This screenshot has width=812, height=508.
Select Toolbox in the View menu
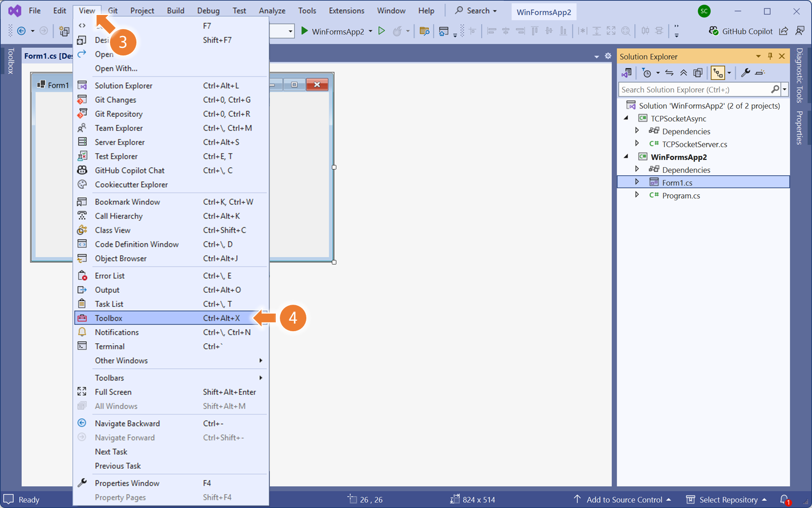[x=171, y=318]
